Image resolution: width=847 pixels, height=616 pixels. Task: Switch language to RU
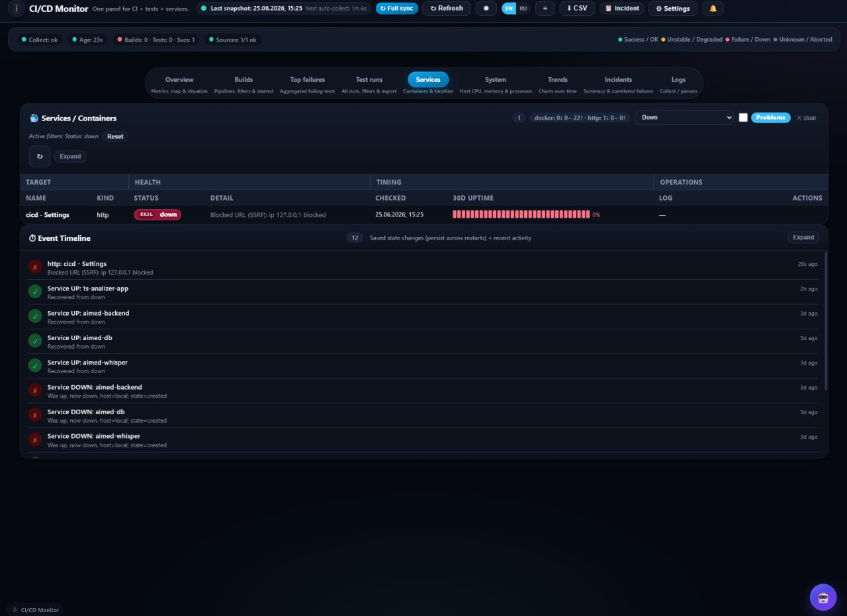click(x=523, y=9)
